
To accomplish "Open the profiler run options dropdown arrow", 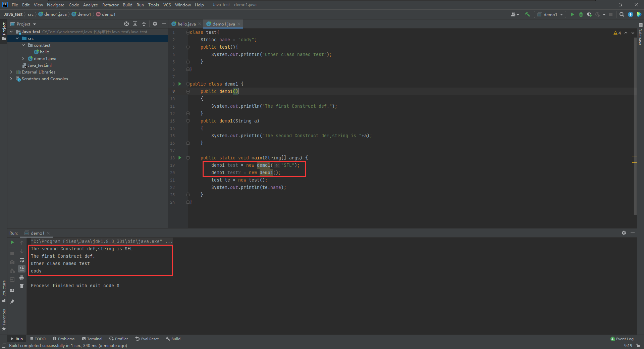I will coord(604,14).
